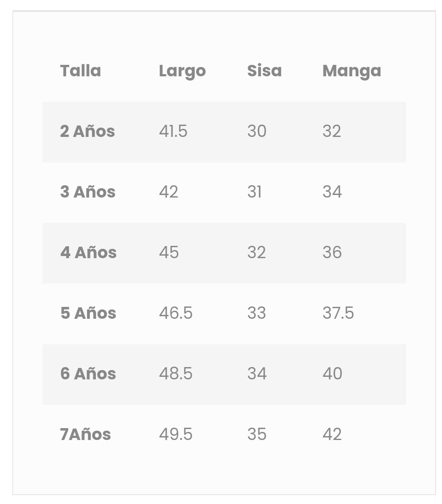Viewport: 442px width, 504px height.
Task: Select Sisa value 30 for 2 Años
Action: (257, 131)
